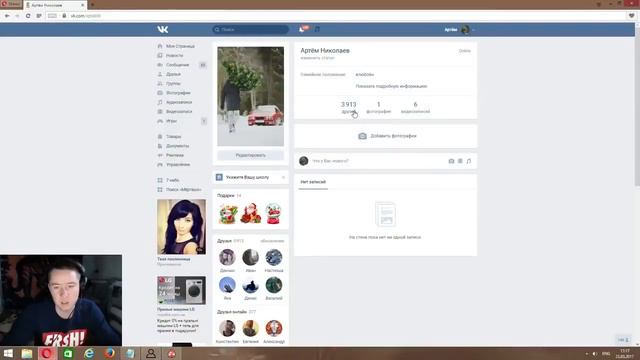The image size is (640, 360).
Task: Open the 6 videos counter
Action: pyautogui.click(x=415, y=107)
